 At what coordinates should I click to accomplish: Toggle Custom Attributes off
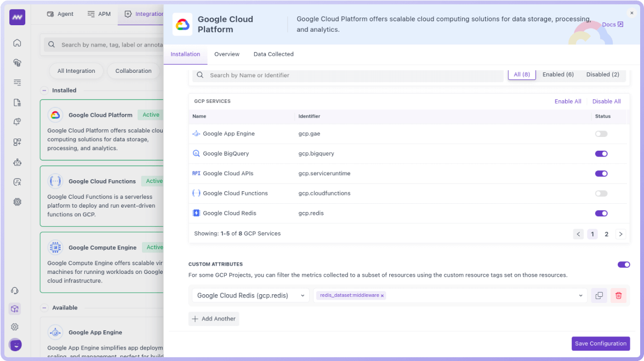(624, 265)
